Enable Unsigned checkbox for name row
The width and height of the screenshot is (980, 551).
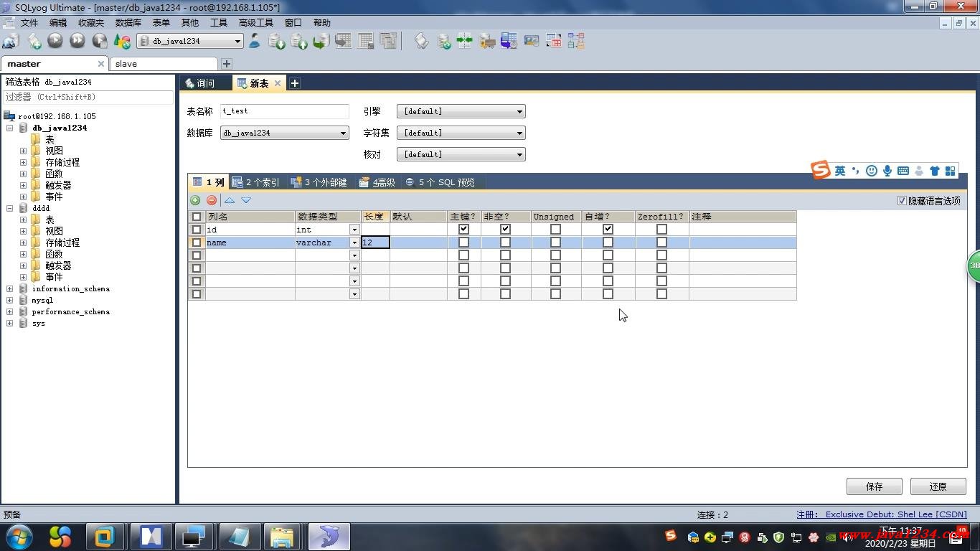click(555, 242)
